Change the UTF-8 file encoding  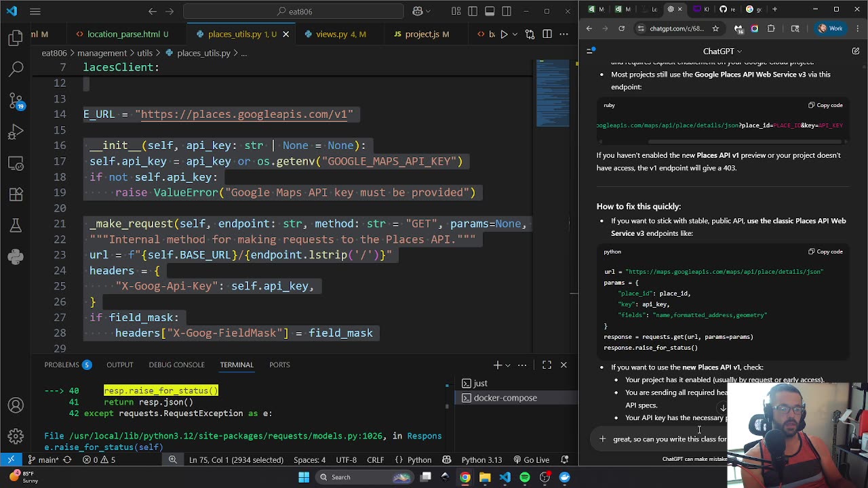tap(346, 460)
